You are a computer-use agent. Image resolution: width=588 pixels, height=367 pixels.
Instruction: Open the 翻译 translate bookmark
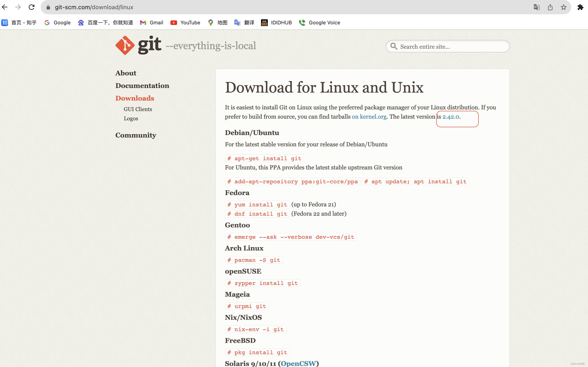[244, 23]
